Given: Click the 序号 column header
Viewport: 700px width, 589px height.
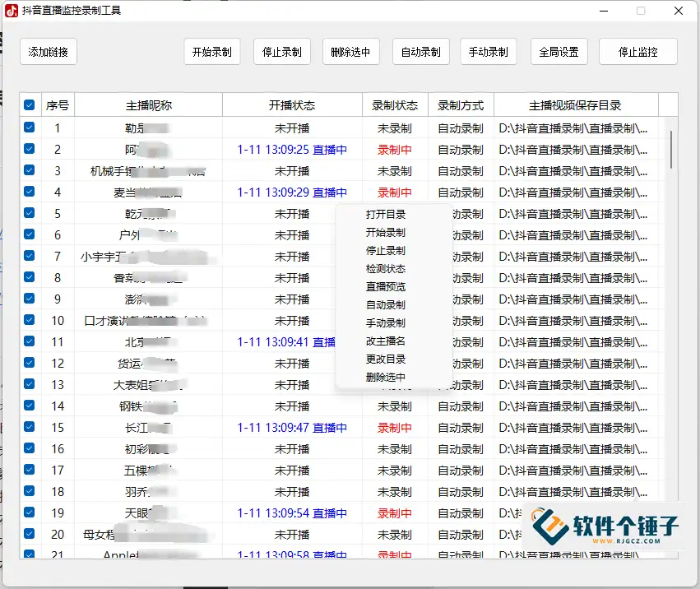Looking at the screenshot, I should pos(58,105).
